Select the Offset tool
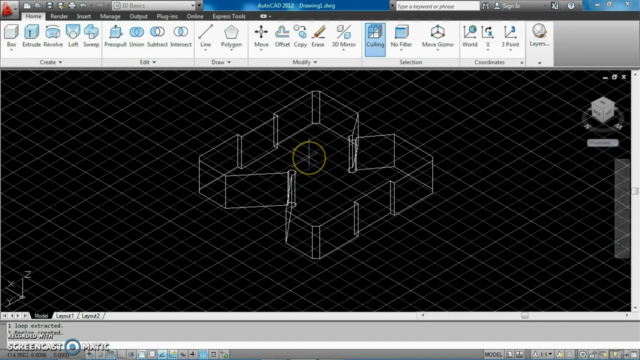Image resolution: width=640 pixels, height=360 pixels. pyautogui.click(x=282, y=36)
